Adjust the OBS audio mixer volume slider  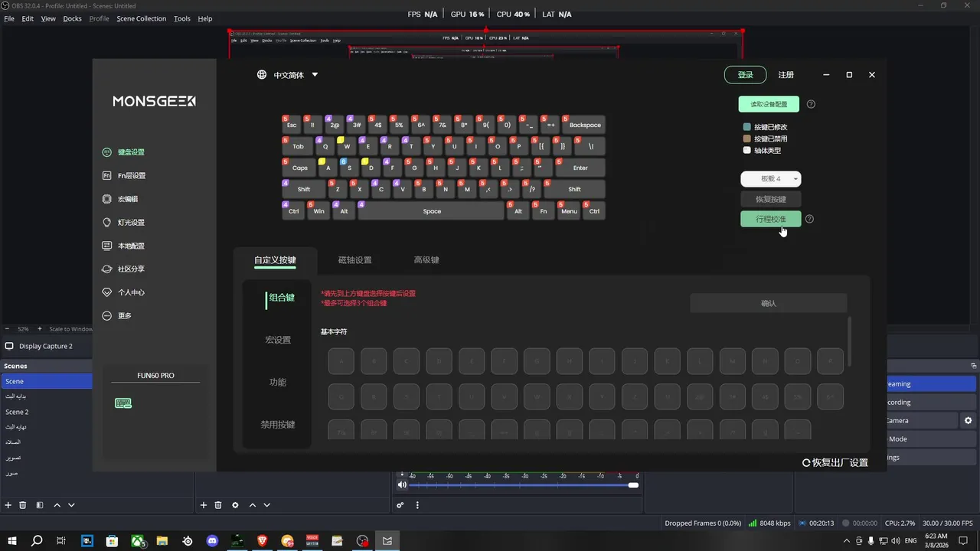coord(523,485)
